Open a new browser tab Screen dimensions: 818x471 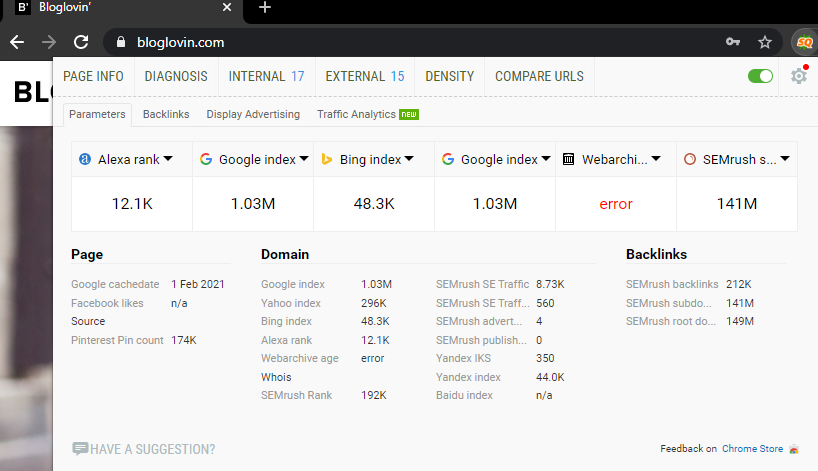click(265, 8)
